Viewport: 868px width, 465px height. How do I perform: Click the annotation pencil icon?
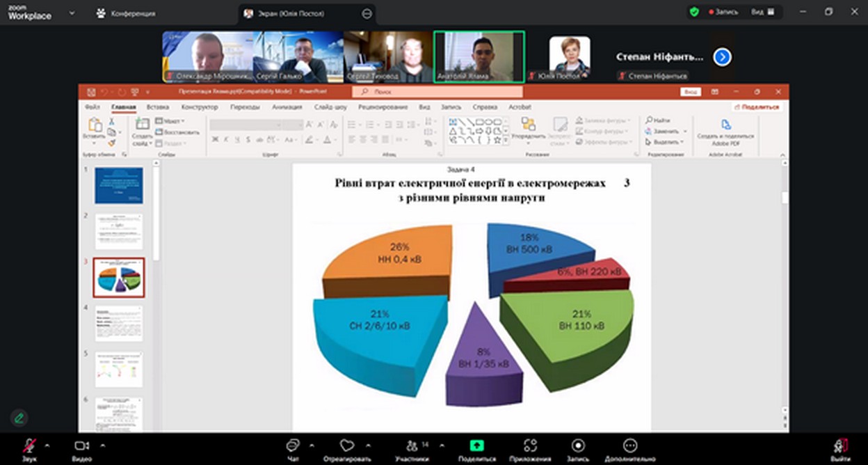[19, 418]
